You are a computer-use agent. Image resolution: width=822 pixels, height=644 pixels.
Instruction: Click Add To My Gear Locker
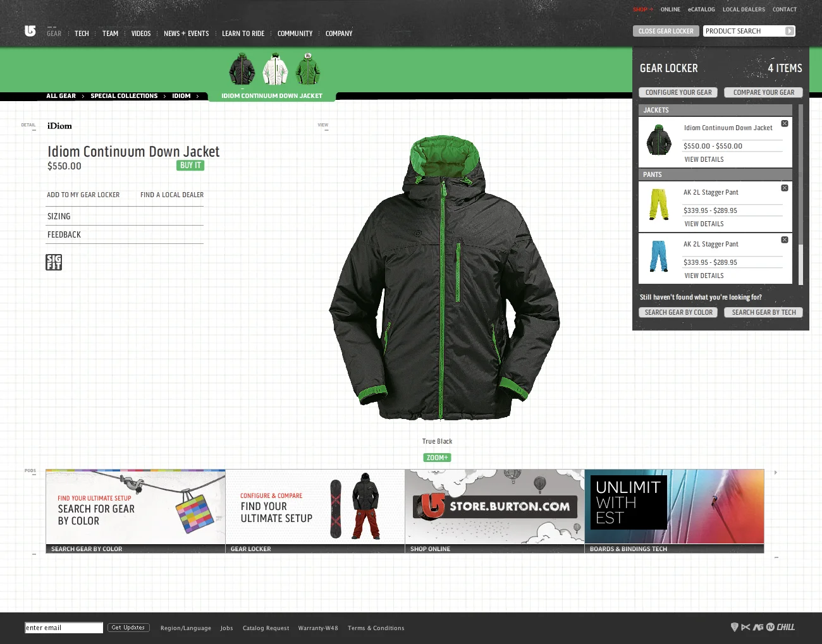pyautogui.click(x=83, y=195)
